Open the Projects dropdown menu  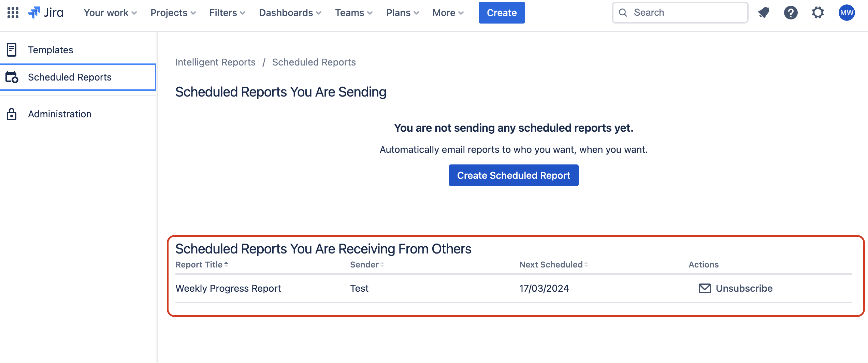point(173,13)
